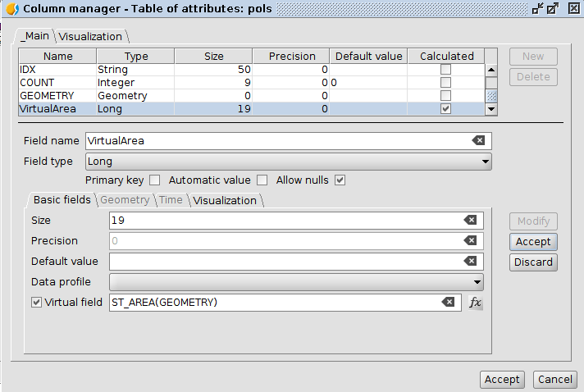Maximize the Column manager window
This screenshot has width=584, height=392.
tap(554, 9)
